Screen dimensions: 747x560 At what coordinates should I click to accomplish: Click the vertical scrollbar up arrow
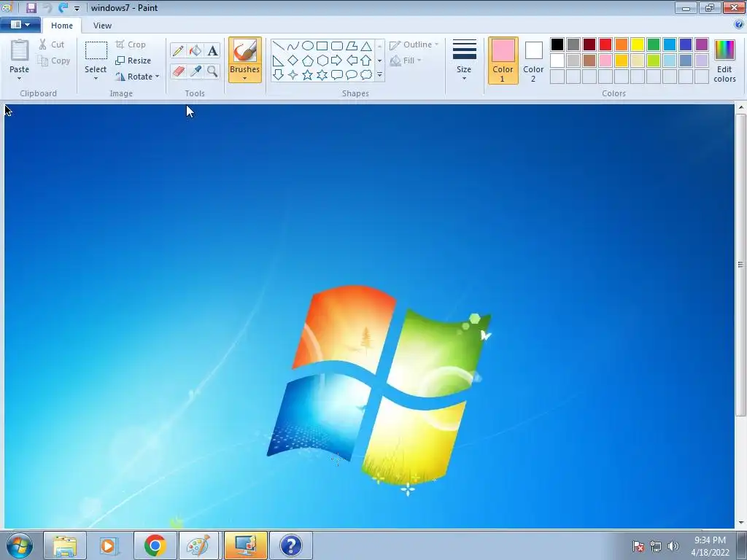741,109
